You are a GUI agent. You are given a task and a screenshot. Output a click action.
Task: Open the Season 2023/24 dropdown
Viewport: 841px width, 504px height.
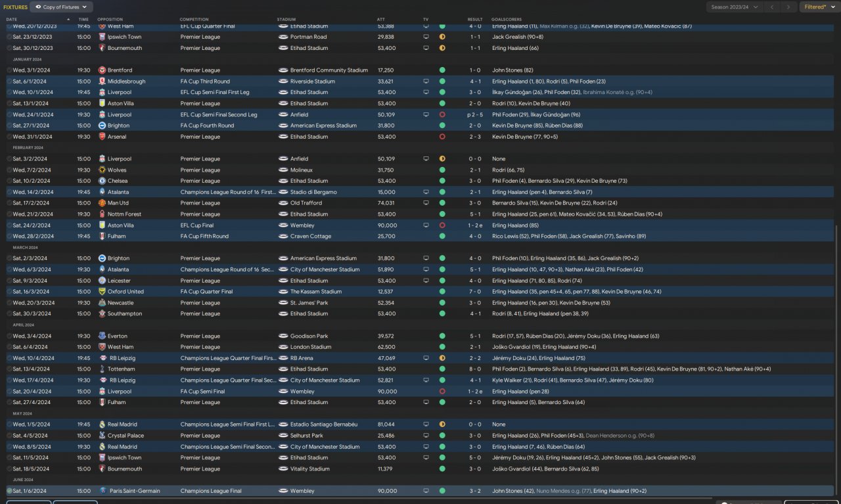pos(735,7)
